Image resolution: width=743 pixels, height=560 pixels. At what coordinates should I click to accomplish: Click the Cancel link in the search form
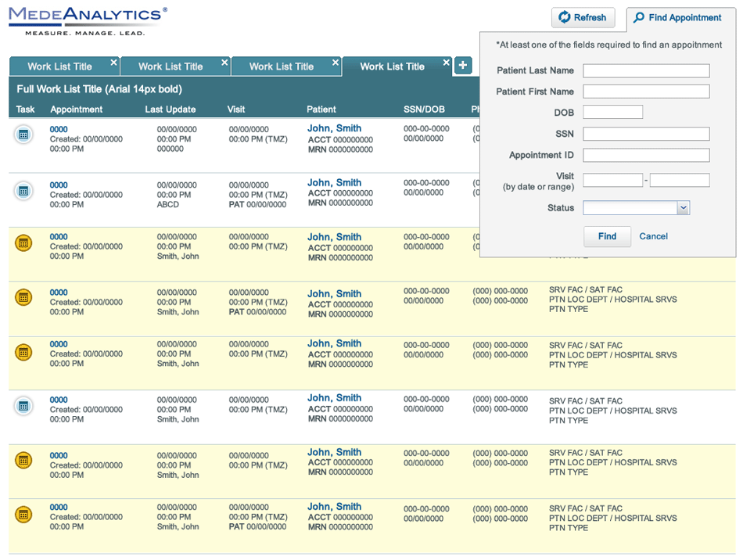(x=653, y=236)
